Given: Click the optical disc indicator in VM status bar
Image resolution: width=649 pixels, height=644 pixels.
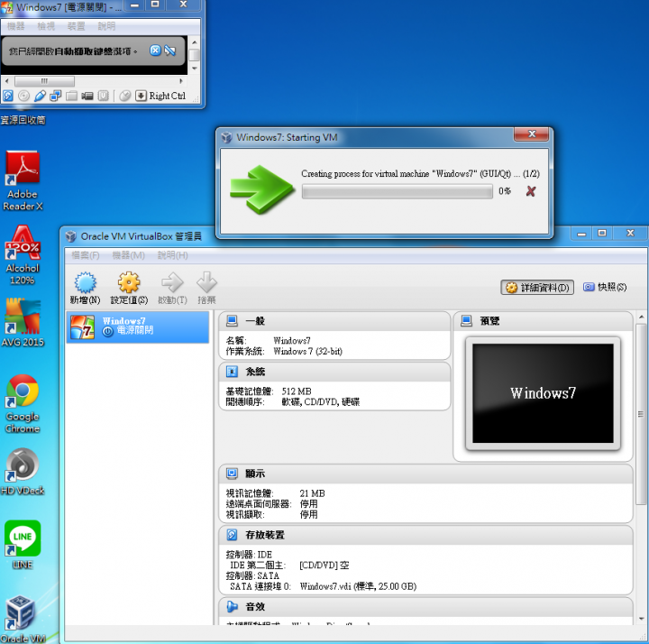Looking at the screenshot, I should coord(24,97).
